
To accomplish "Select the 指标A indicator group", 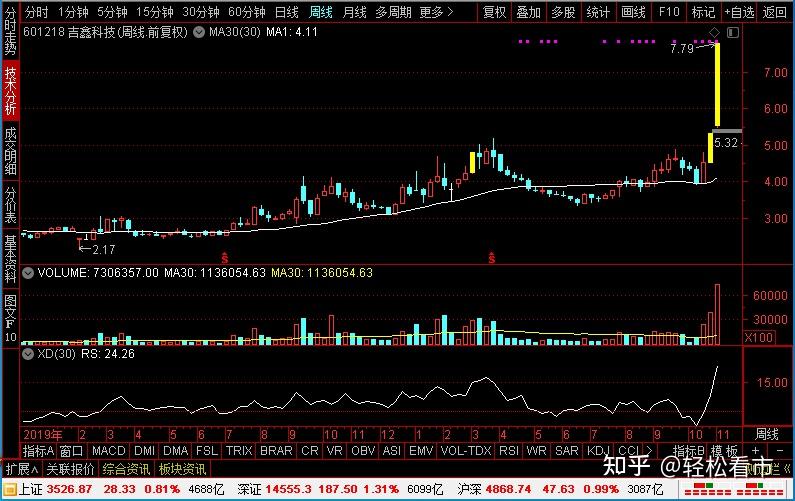I will click(39, 450).
